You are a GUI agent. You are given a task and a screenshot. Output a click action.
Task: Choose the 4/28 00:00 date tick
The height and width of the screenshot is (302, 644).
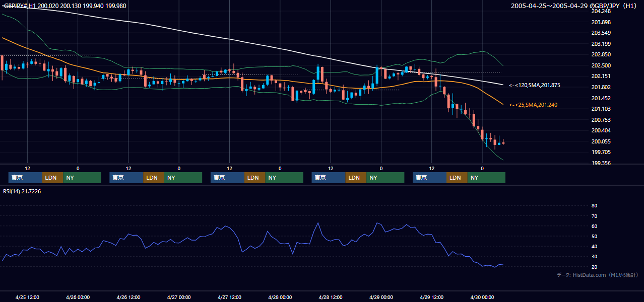tap(280, 297)
